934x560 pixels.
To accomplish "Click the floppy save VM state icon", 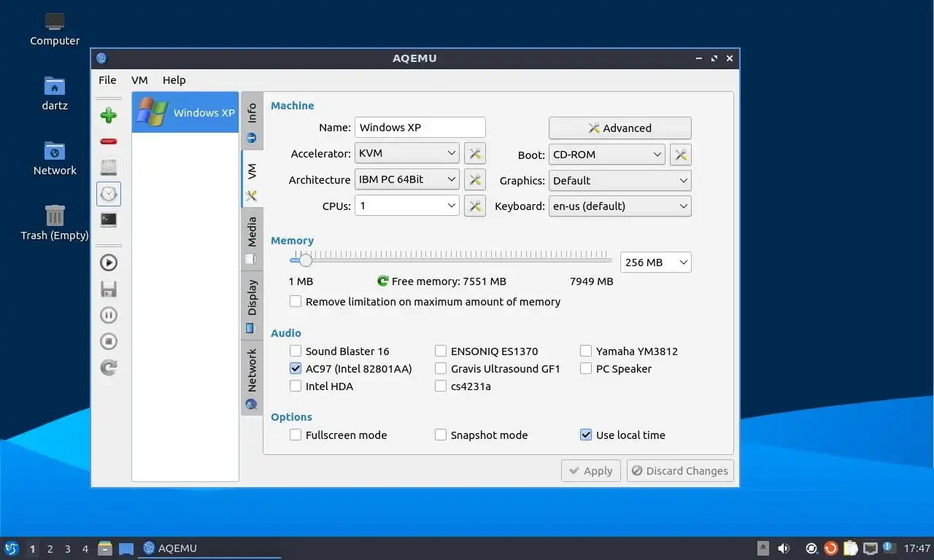I will point(109,289).
